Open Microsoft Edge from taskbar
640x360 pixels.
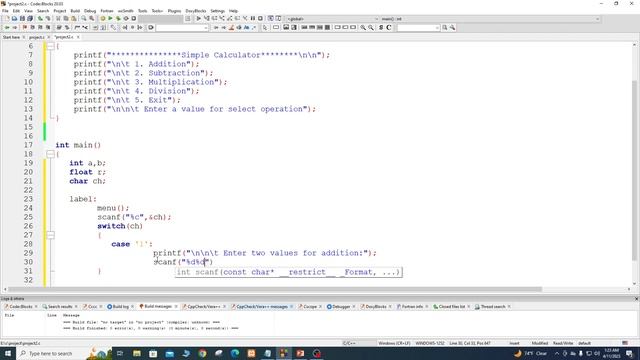point(235,353)
